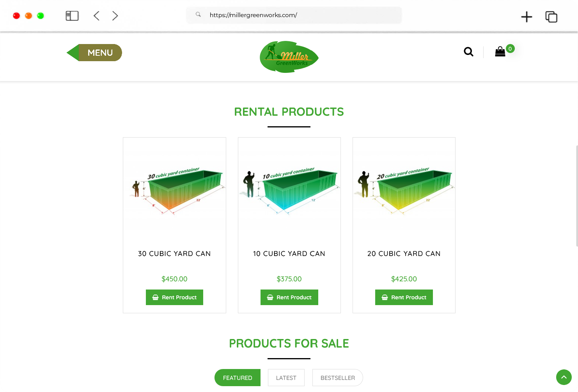The height and width of the screenshot is (392, 578).
Task: Open the green MENU button
Action: click(94, 53)
